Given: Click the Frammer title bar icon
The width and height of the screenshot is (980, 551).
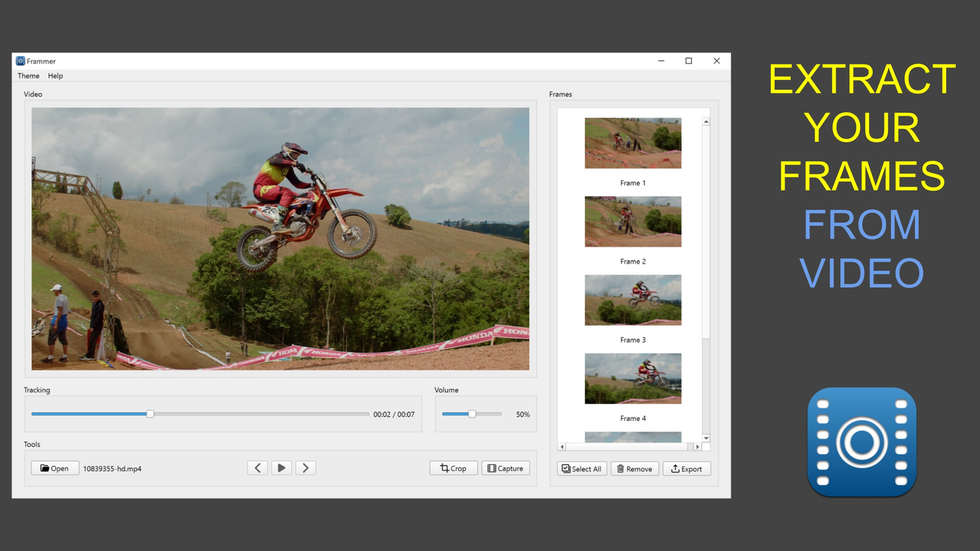Looking at the screenshot, I should click(x=20, y=61).
